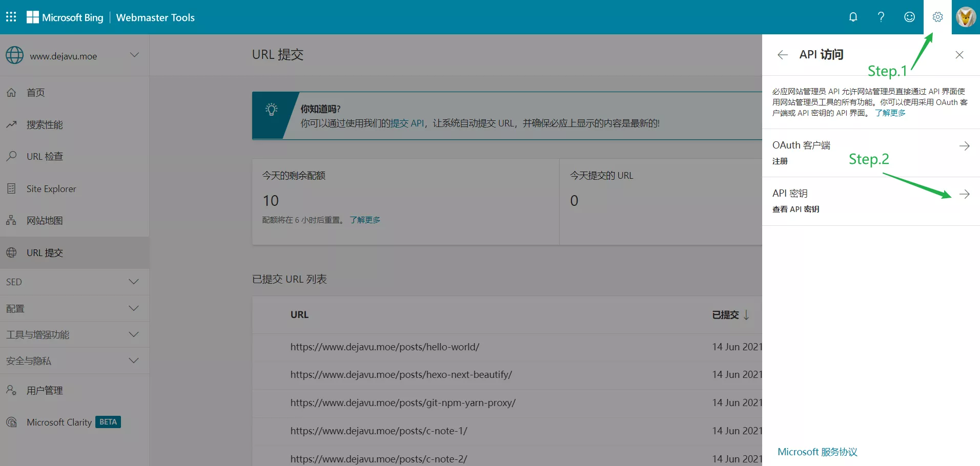Sort by 已提交 column header
This screenshot has height=466, width=980.
point(725,314)
